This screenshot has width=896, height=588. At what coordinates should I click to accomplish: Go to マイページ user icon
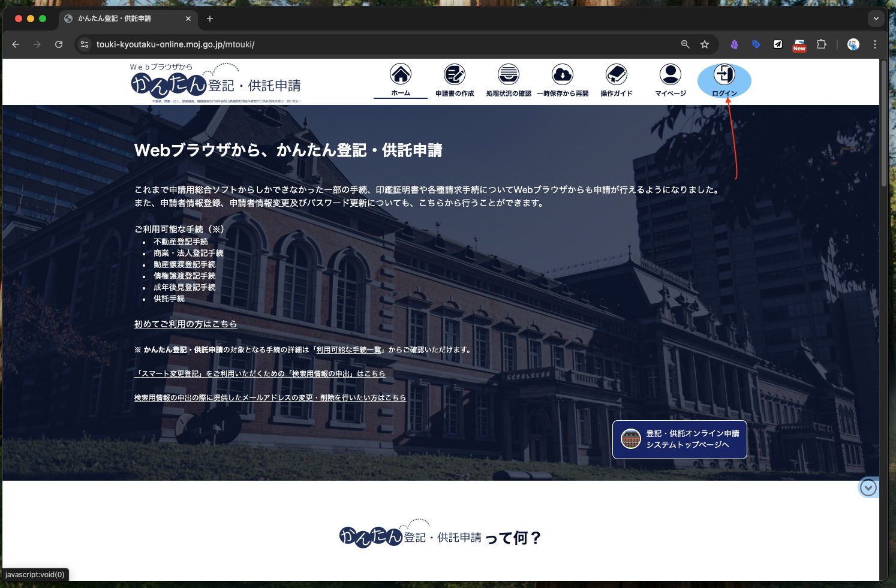(671, 75)
